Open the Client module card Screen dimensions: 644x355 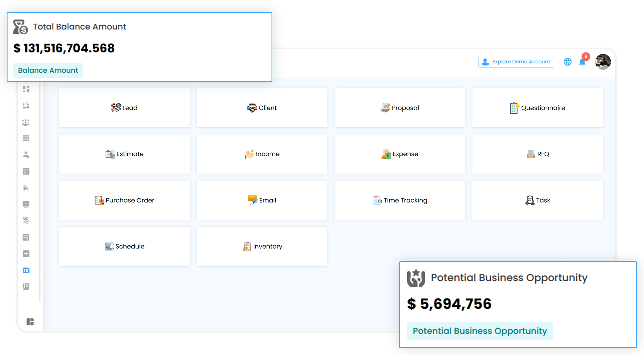262,108
